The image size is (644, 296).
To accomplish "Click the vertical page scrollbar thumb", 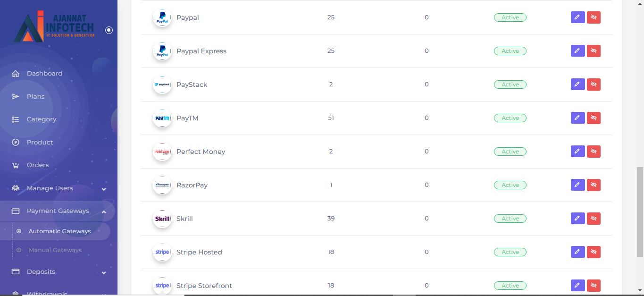I will click(640, 211).
